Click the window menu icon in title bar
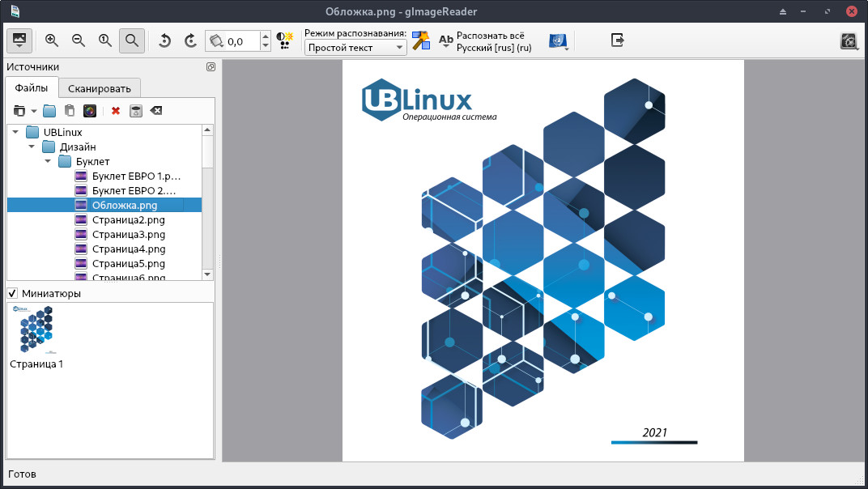 click(15, 11)
